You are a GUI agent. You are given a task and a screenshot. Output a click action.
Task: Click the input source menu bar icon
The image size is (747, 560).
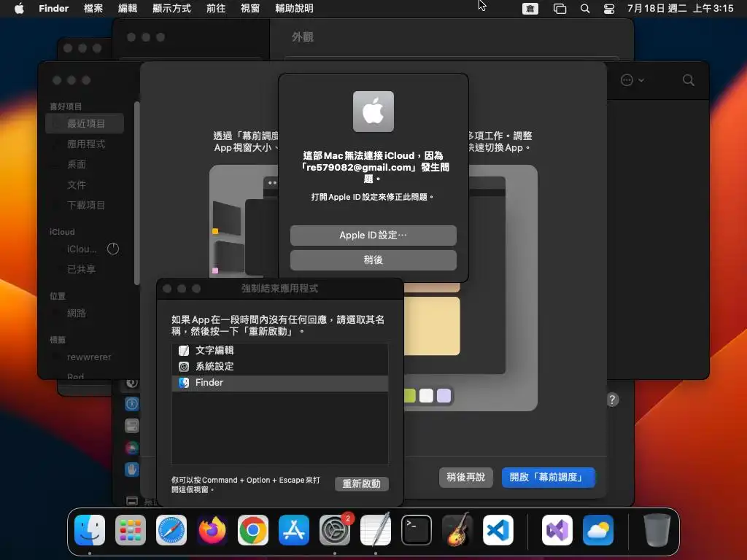click(530, 9)
